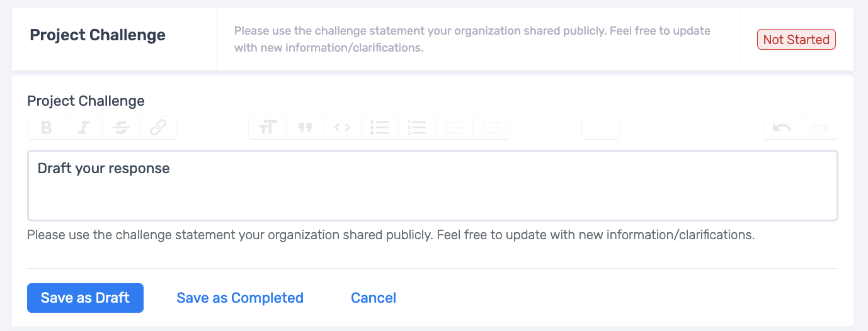Redo the last undone edit
Viewport: 868px width, 331px height.
819,128
